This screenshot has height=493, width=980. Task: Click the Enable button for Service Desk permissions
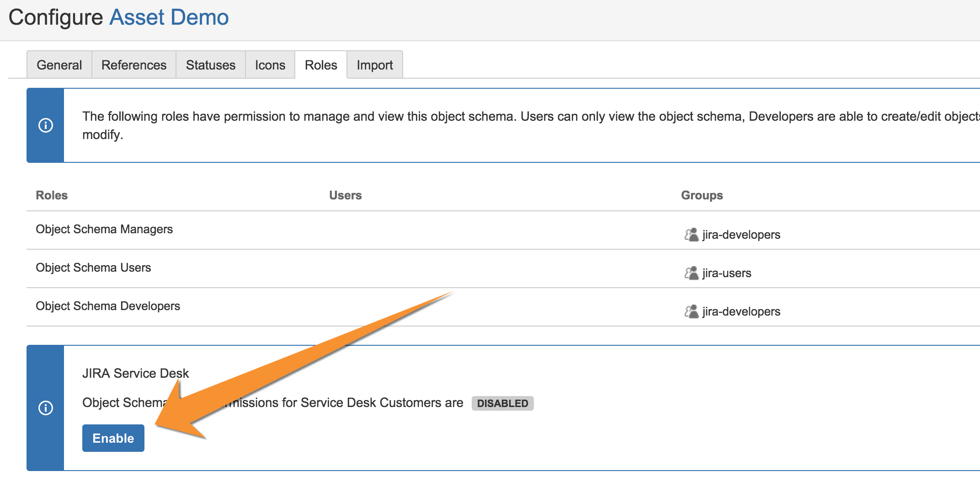(113, 438)
